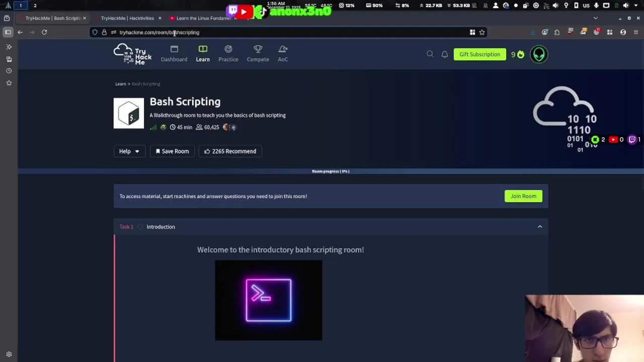Viewport: 644px width, 362px height.
Task: Open site permissions icon in address bar
Action: pos(113,32)
